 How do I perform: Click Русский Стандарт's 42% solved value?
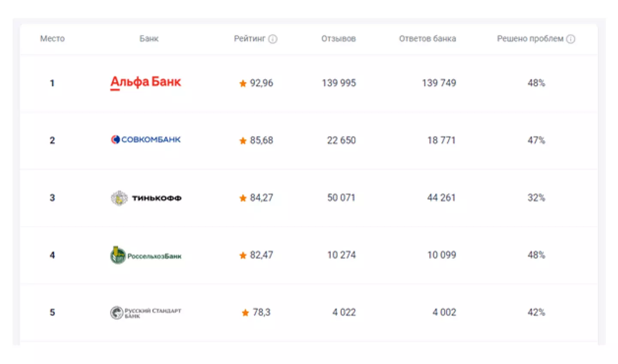536,312
